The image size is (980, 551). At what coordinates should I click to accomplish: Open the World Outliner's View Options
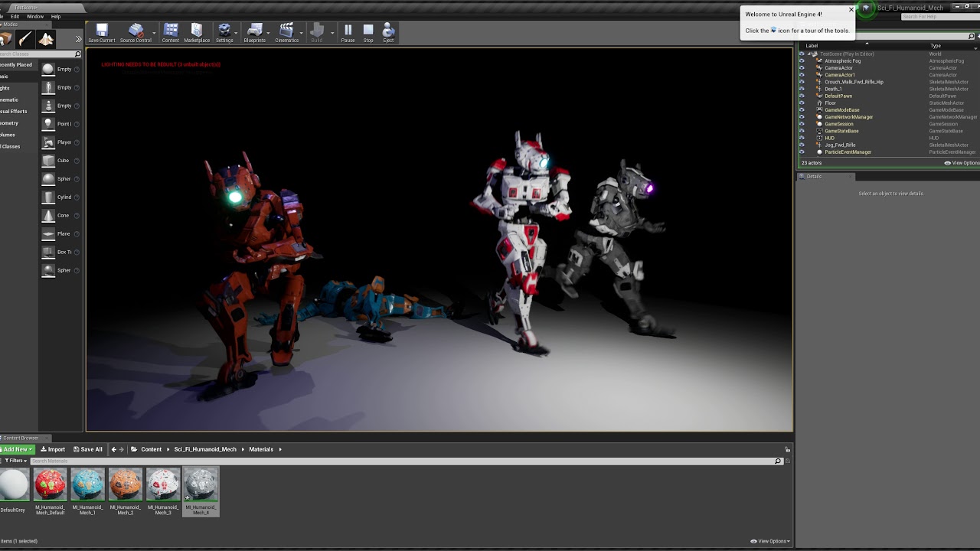(x=962, y=163)
